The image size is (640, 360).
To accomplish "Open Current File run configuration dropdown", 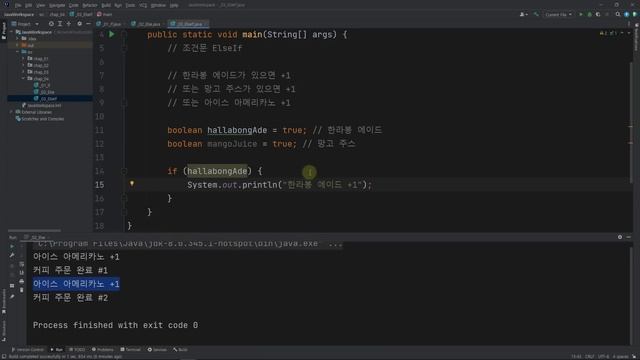I will point(558,14).
